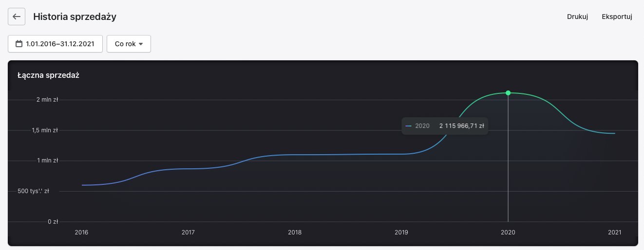644x250 pixels.
Task: Click the blue legend marker in tooltip
Action: click(x=409, y=126)
